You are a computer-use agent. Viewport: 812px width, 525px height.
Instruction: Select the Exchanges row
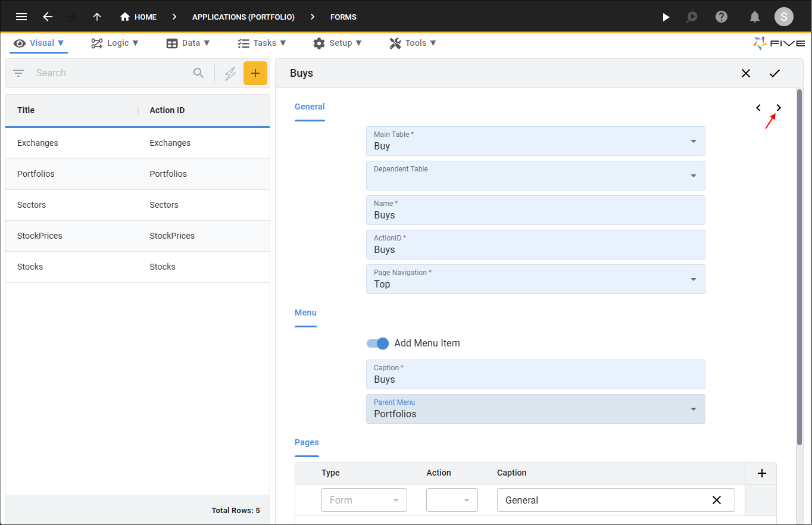click(x=138, y=143)
